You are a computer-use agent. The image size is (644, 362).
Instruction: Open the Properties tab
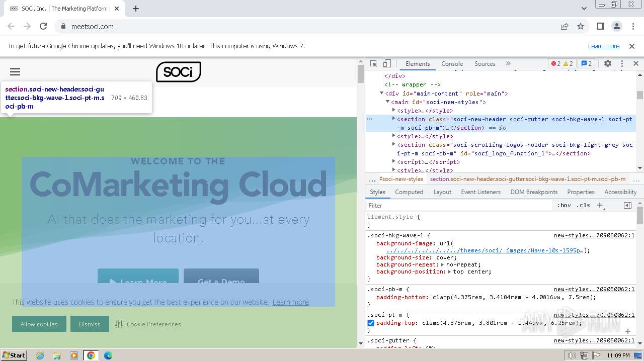coord(581,192)
